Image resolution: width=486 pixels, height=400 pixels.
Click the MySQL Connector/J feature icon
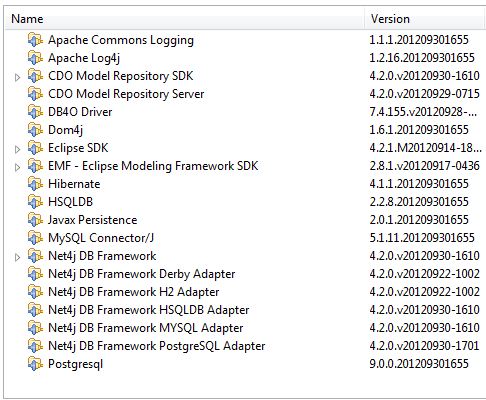[35, 238]
